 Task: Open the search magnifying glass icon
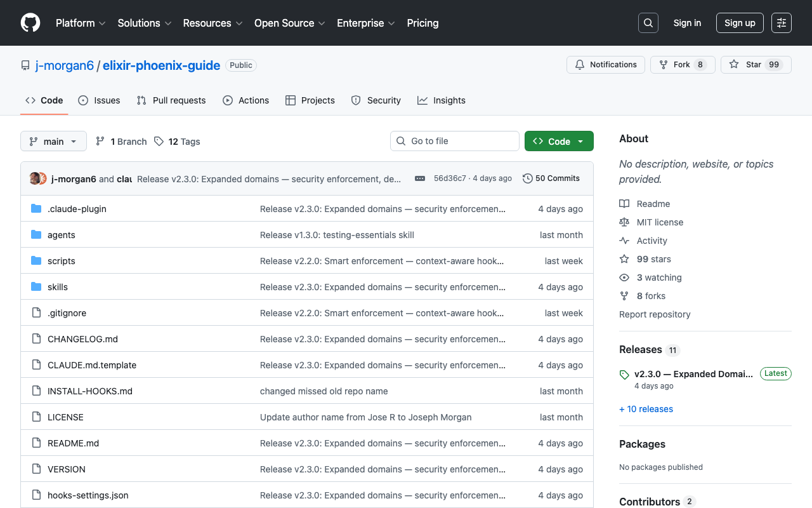(648, 23)
